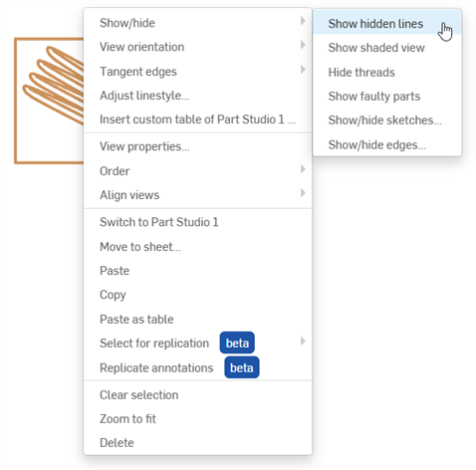The image size is (476, 470).
Task: Choose Replicate annotations entry
Action: coord(197,367)
